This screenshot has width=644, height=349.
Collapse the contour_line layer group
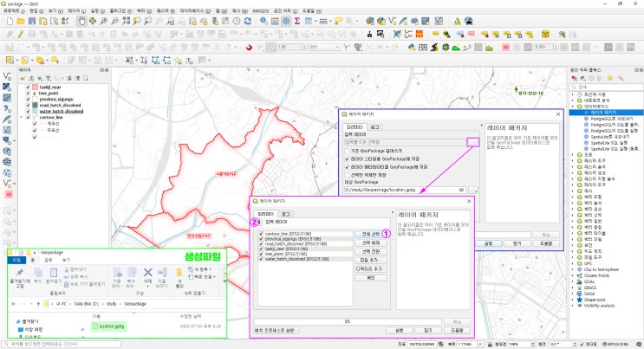click(22, 118)
